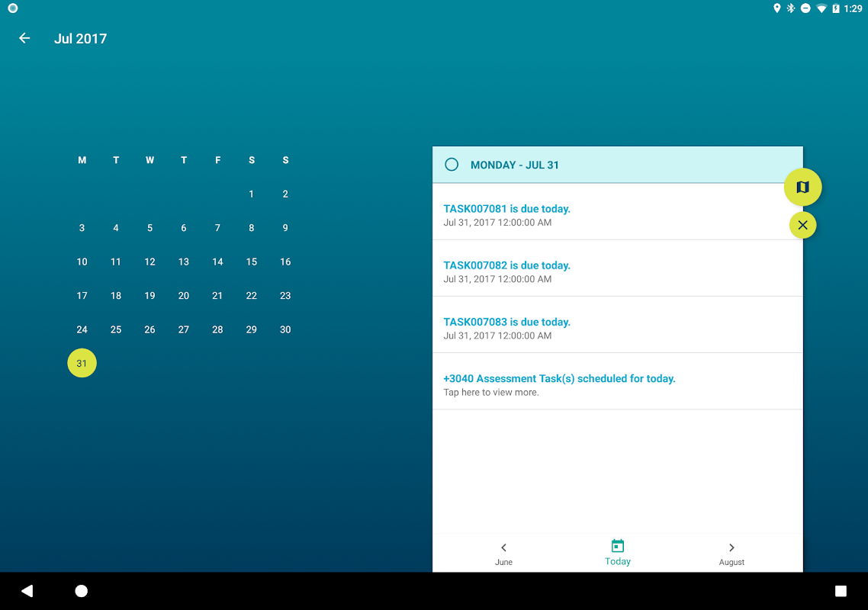
Task: Select the circle next to MONDAY - JUL 31
Action: coord(451,165)
